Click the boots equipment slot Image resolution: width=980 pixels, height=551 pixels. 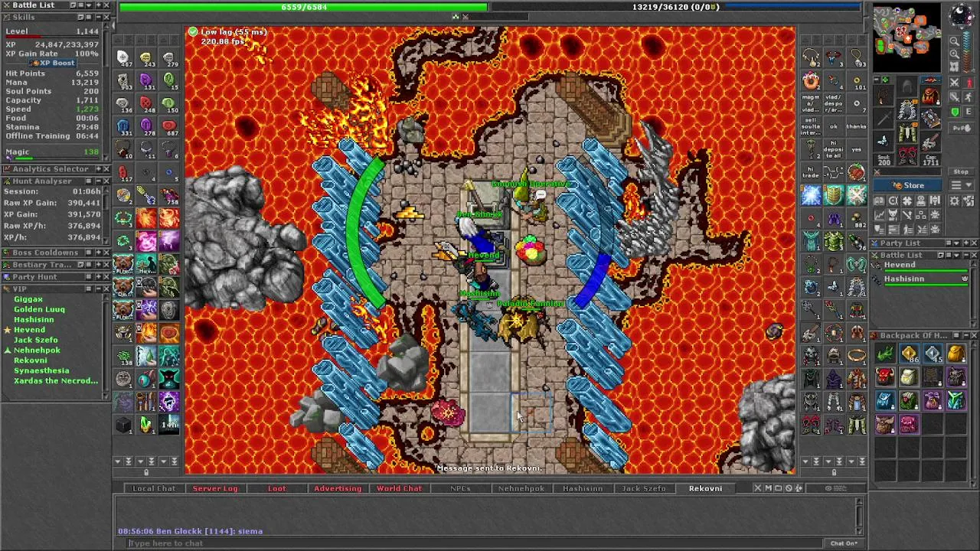click(x=907, y=158)
